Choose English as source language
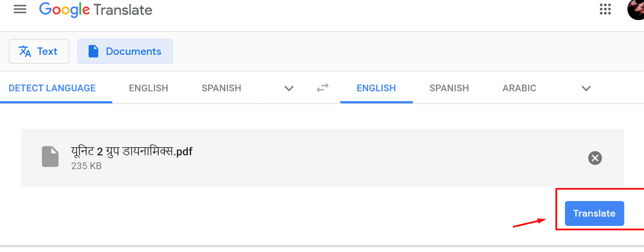 (149, 88)
